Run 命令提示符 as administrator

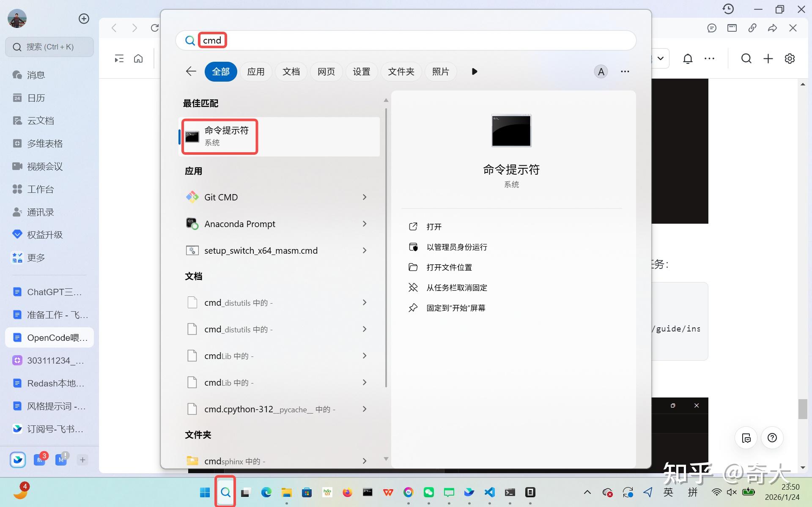coord(457,247)
